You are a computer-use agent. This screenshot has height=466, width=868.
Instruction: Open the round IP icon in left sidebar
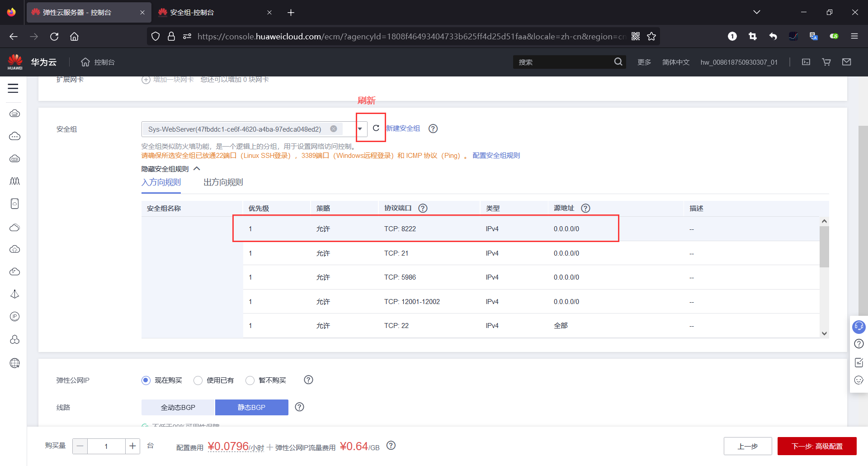[x=15, y=317]
